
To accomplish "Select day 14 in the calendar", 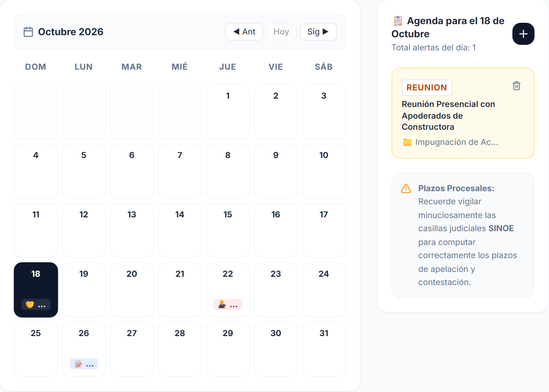I will coord(180,231).
